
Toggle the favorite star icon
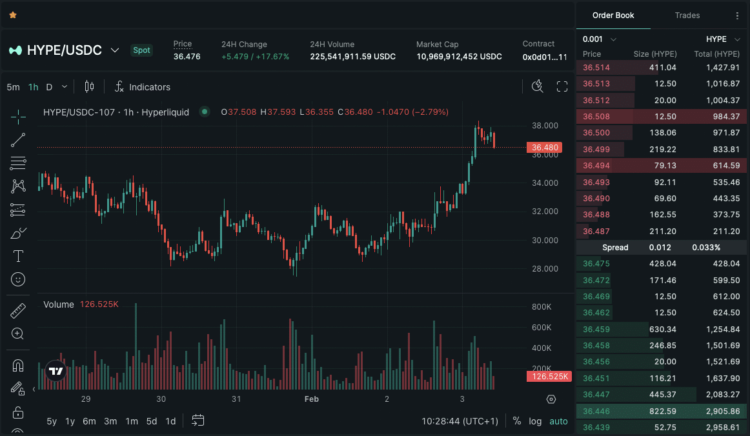coord(13,15)
